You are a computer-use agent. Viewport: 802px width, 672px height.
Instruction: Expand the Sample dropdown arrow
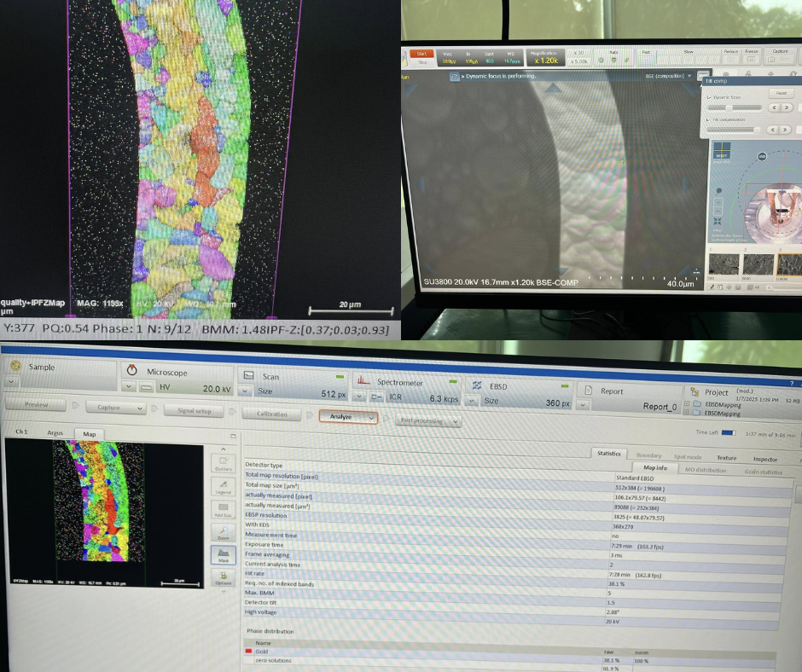click(11, 381)
